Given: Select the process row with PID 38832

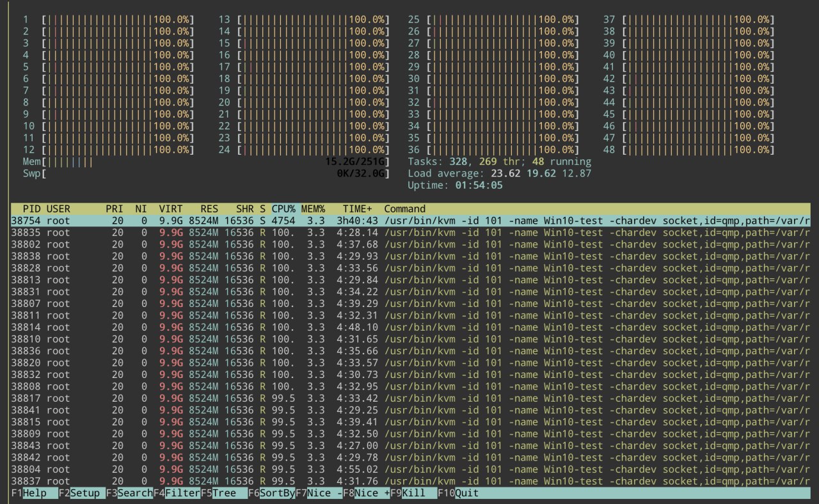Looking at the screenshot, I should [410, 374].
